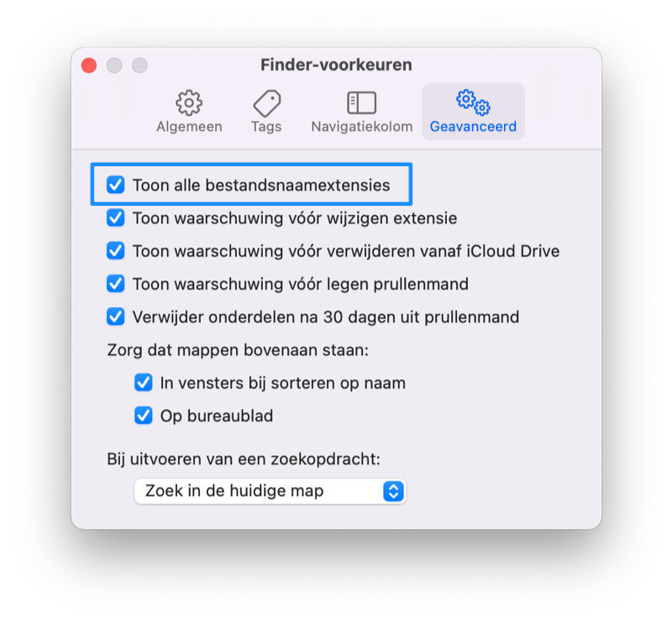
Task: Click the gray minimize window button
Action: coord(114,65)
